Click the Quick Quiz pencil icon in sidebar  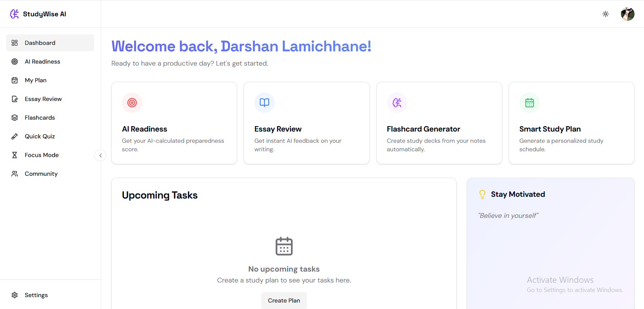click(x=15, y=136)
